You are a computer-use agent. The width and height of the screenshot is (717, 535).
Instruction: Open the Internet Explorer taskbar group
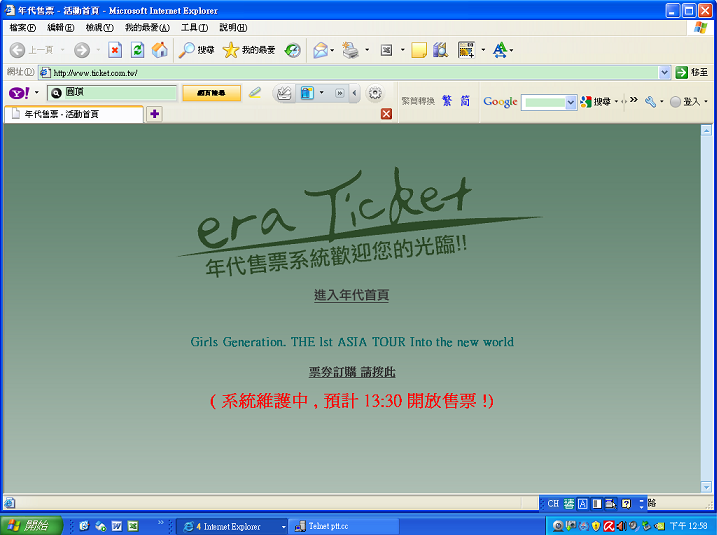pyautogui.click(x=232, y=526)
